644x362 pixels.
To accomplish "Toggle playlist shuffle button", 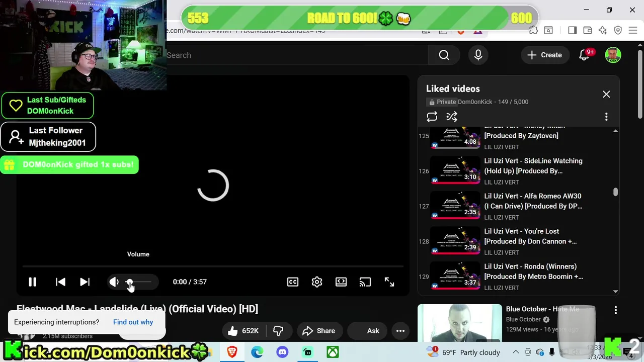I will pos(452,117).
